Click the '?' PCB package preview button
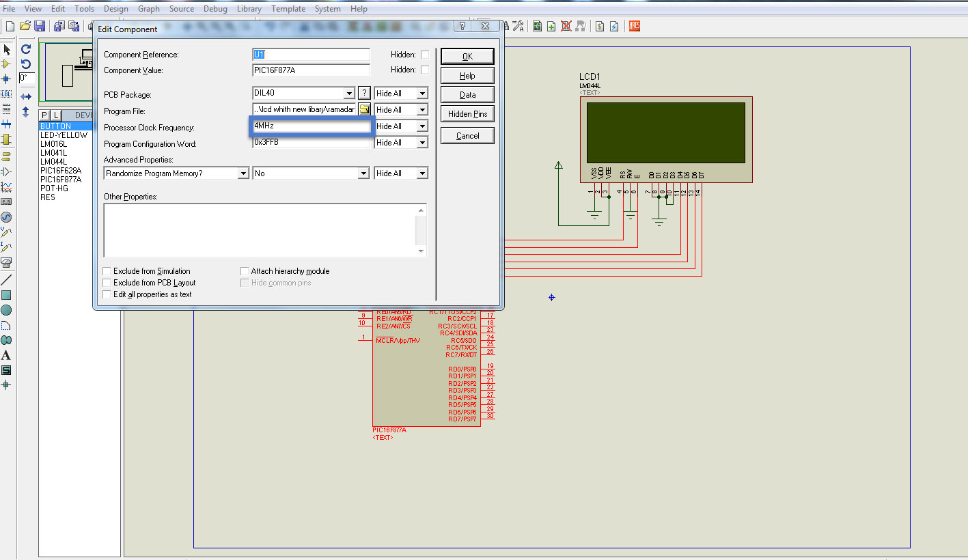968x560 pixels. (365, 94)
